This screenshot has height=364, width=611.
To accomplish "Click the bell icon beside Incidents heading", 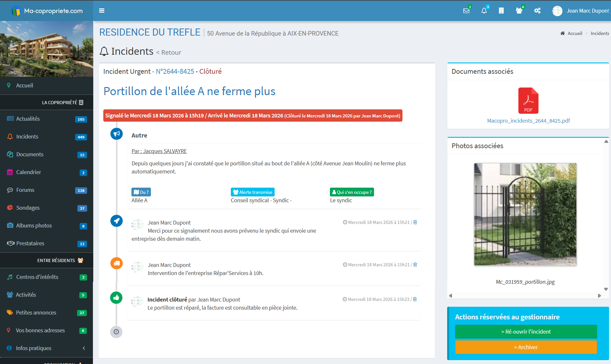I will click(x=104, y=51).
